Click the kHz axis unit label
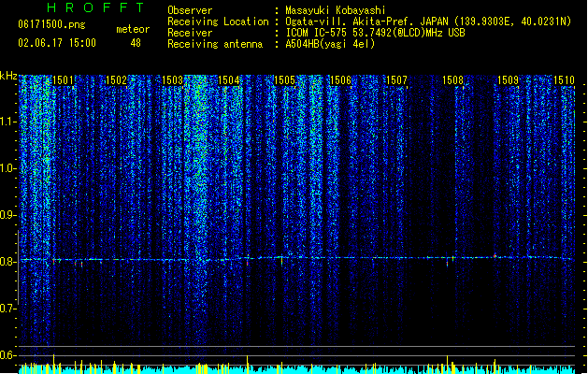The height and width of the screenshot is (374, 588). (8, 76)
